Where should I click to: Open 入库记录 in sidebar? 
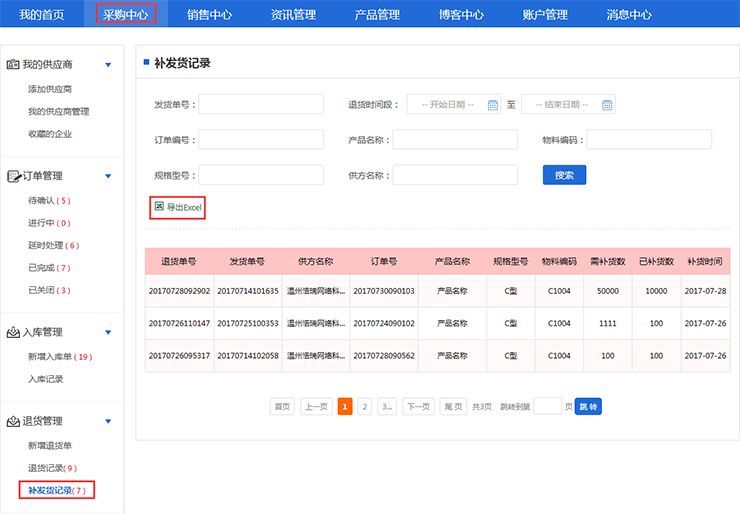[x=45, y=379]
